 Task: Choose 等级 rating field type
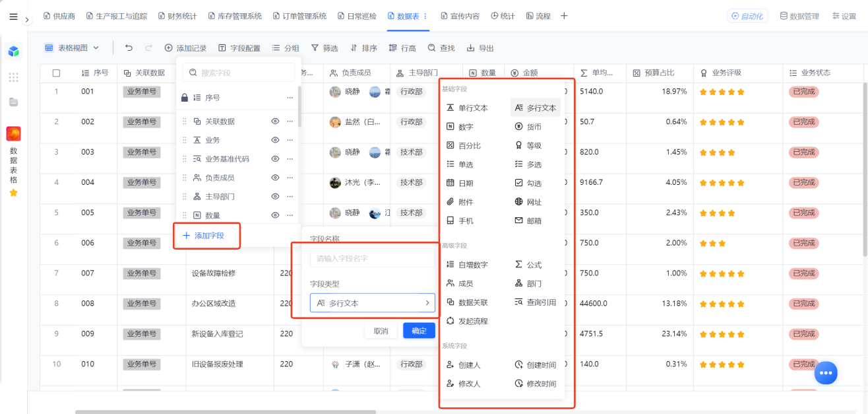coord(528,145)
